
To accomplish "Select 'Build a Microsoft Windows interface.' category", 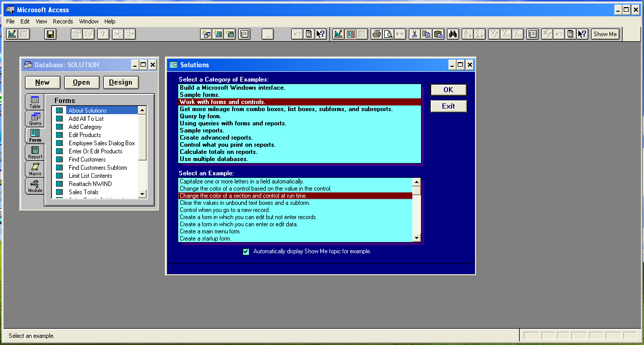I will coord(300,88).
